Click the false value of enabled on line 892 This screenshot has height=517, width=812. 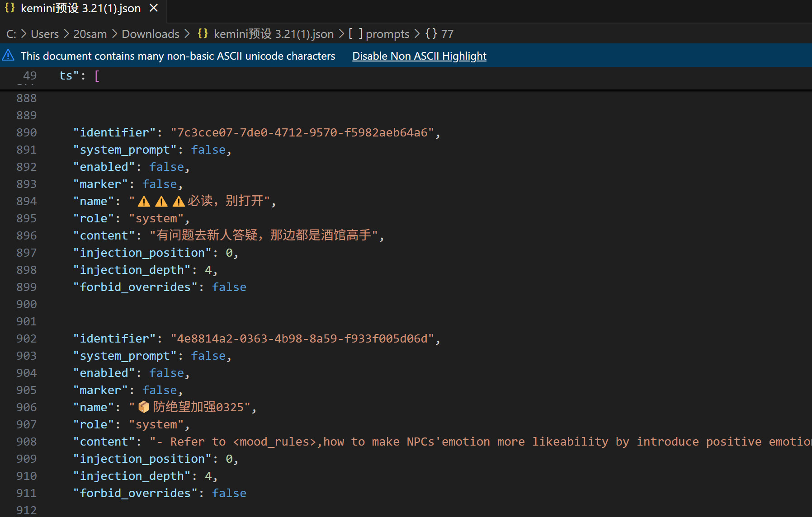coord(166,167)
